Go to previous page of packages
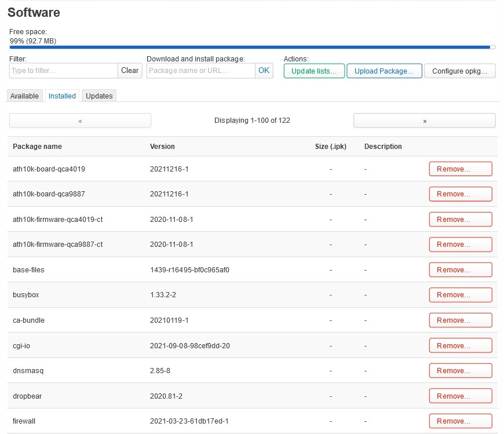Image resolution: width=504 pixels, height=434 pixels. (x=80, y=121)
